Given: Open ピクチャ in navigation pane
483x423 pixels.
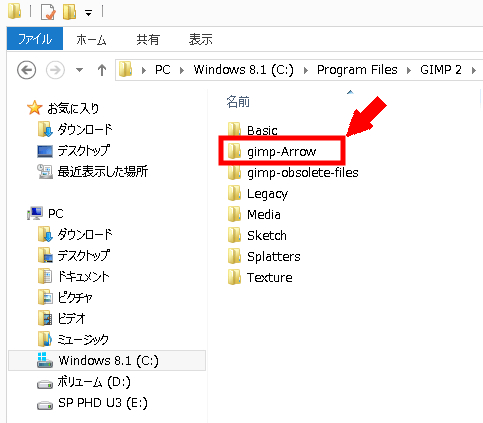Looking at the screenshot, I should [75, 298].
